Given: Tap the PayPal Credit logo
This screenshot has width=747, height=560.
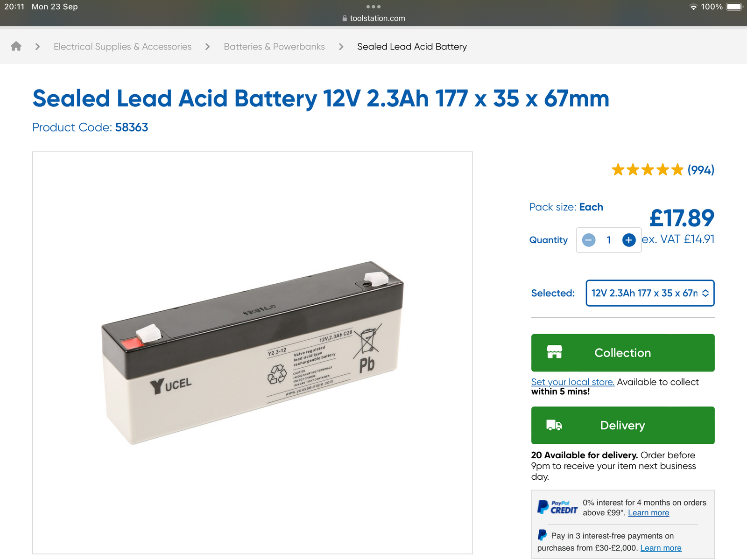Looking at the screenshot, I should coord(557,507).
